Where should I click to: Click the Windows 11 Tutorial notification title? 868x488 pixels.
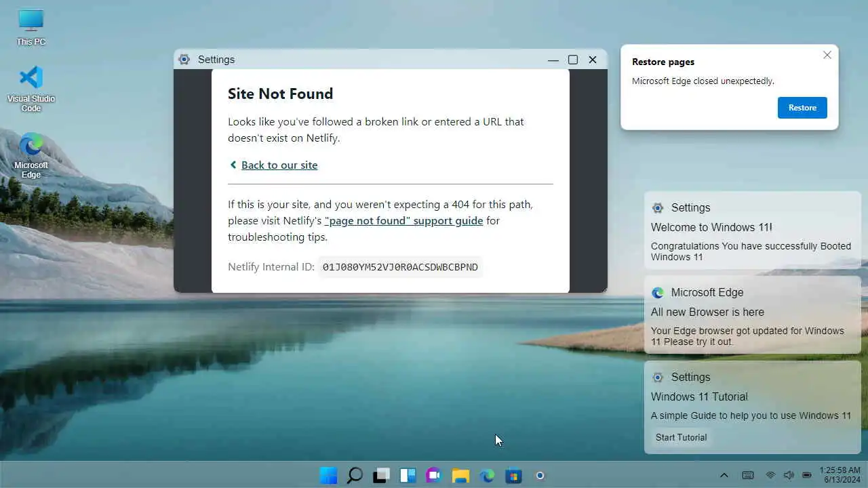point(699,396)
